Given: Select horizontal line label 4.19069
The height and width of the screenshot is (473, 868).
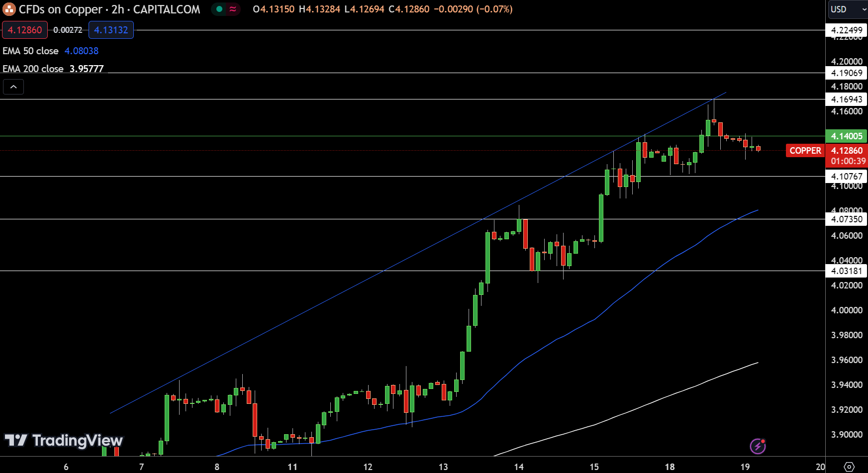Looking at the screenshot, I should coord(847,73).
